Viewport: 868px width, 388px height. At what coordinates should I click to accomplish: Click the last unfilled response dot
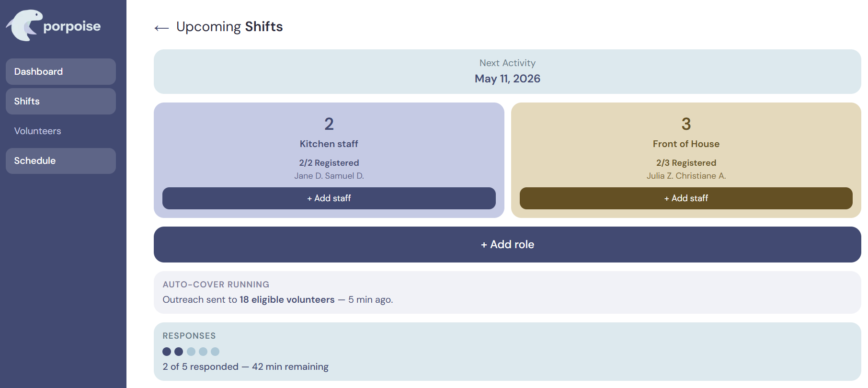coord(215,352)
